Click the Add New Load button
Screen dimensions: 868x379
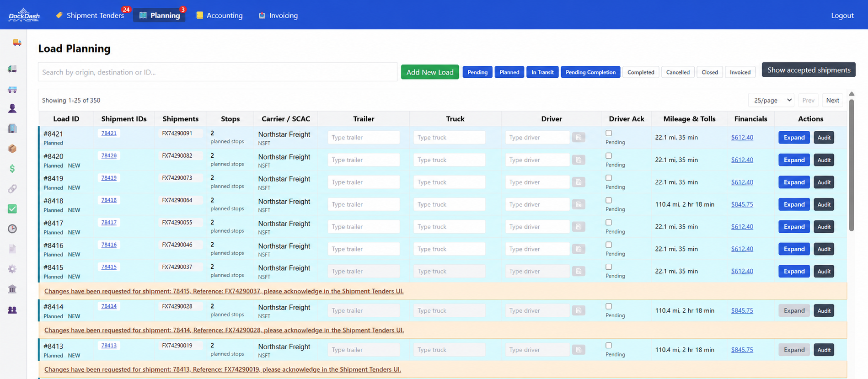tap(430, 72)
